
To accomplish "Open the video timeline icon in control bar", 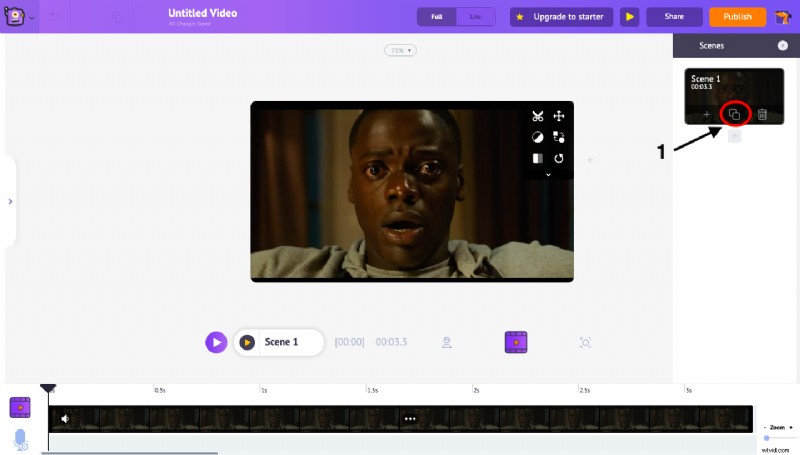I will [x=516, y=342].
